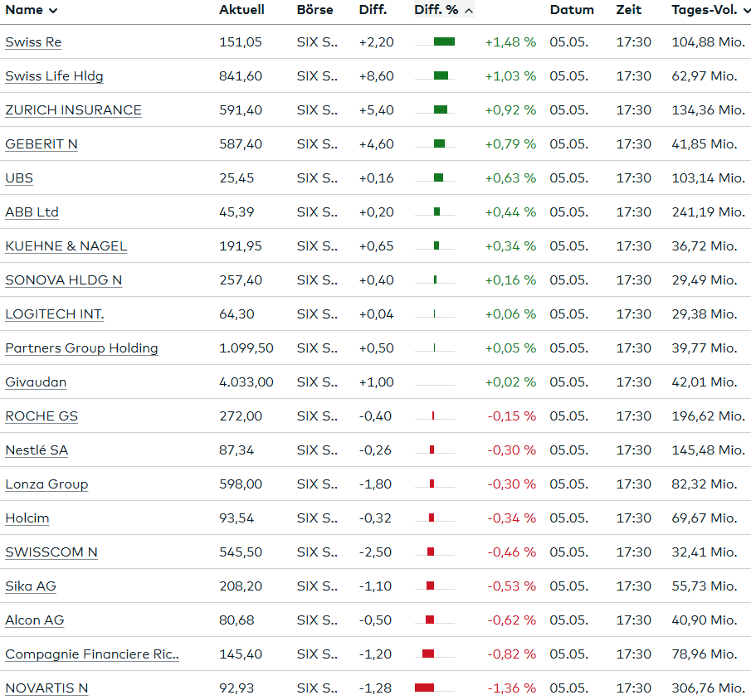Screen dimensions: 751x700
Task: Open the Swiss Life Hldg link
Action: click(x=54, y=76)
